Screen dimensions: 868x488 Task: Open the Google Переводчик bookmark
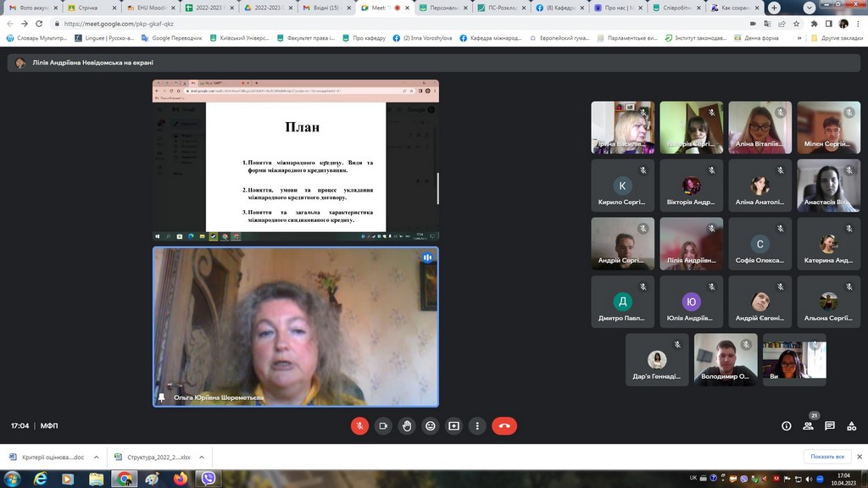click(x=173, y=38)
